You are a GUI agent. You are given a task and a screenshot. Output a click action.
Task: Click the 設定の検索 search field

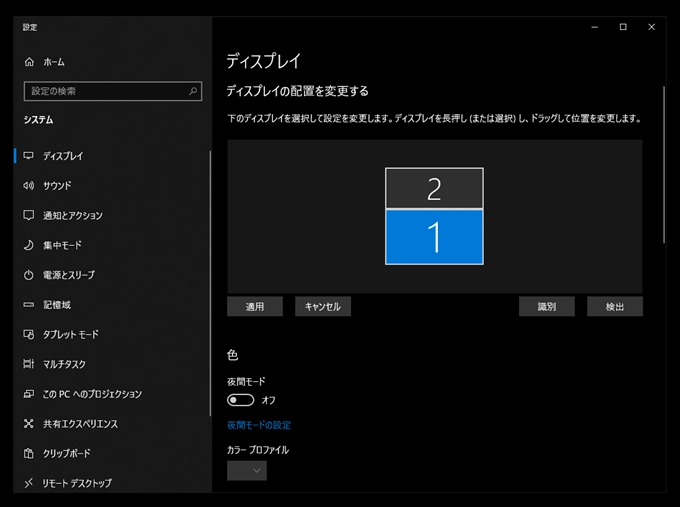tap(113, 91)
